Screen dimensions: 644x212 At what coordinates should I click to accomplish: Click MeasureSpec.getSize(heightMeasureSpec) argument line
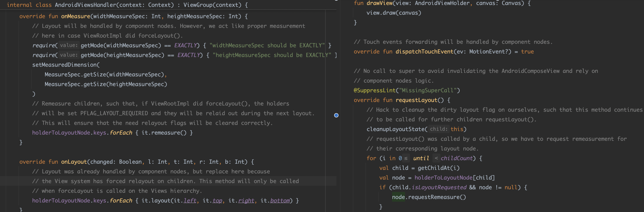click(x=106, y=84)
